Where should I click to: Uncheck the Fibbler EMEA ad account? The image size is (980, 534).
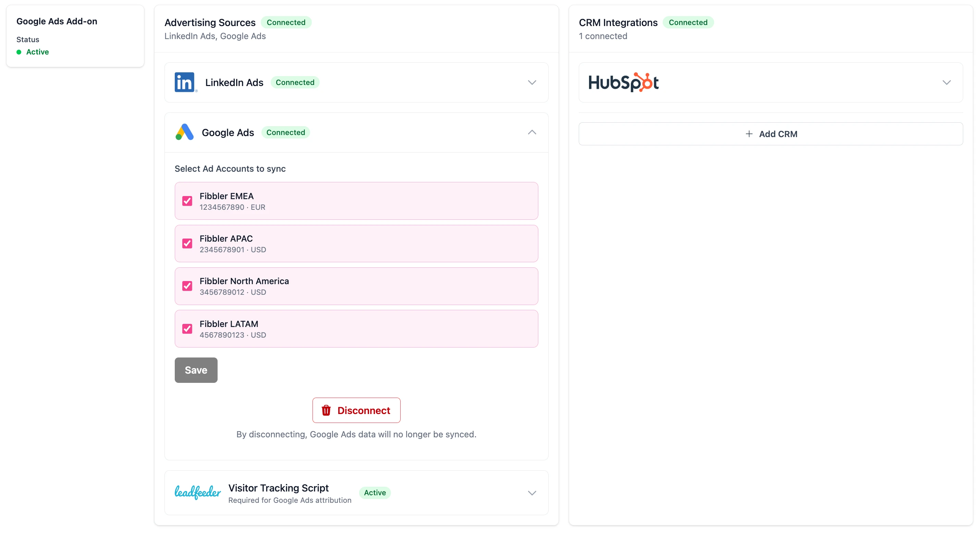[187, 201]
